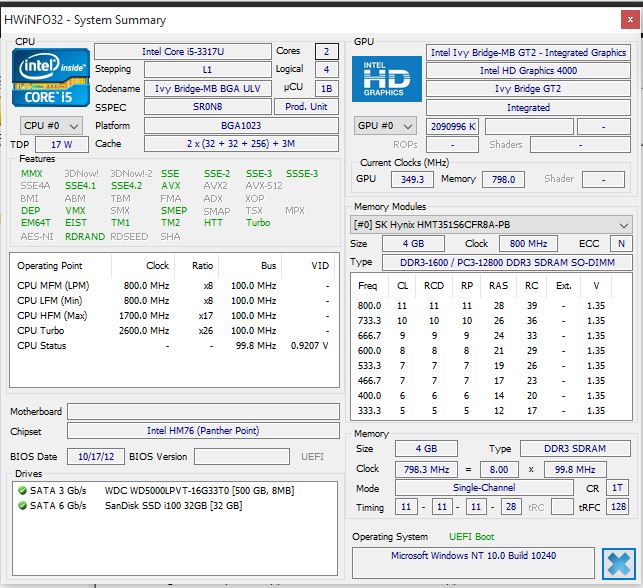This screenshot has width=643, height=588.
Task: Select the SanDisk SSD i100 32GB entry
Action: point(173,506)
